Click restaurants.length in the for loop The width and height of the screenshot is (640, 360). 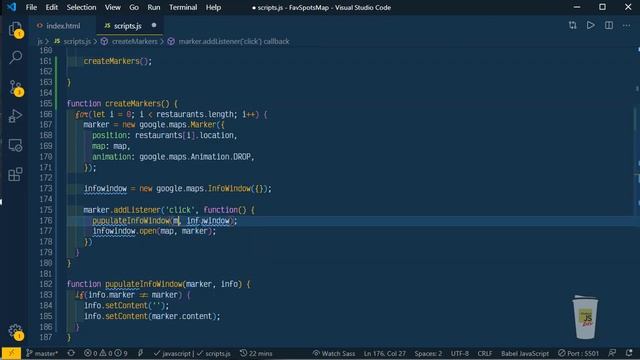(194, 114)
